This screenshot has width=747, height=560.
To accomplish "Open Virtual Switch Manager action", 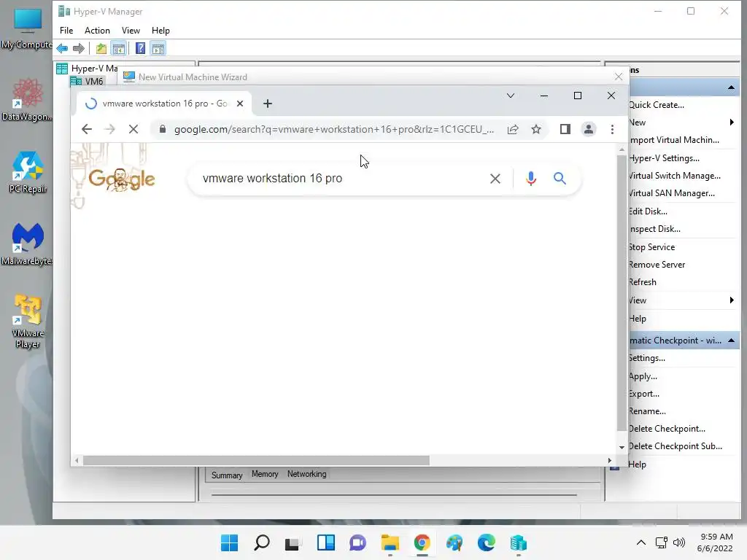I will coord(675,176).
